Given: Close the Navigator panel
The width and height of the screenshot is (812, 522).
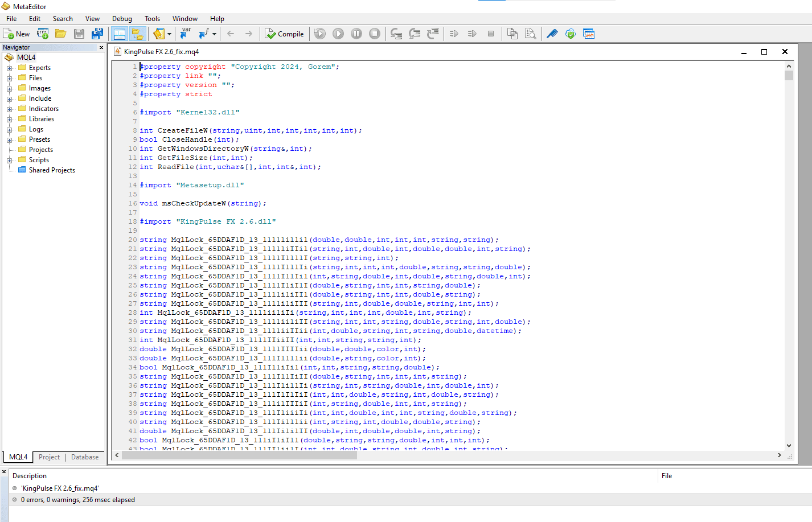Looking at the screenshot, I should coord(101,48).
